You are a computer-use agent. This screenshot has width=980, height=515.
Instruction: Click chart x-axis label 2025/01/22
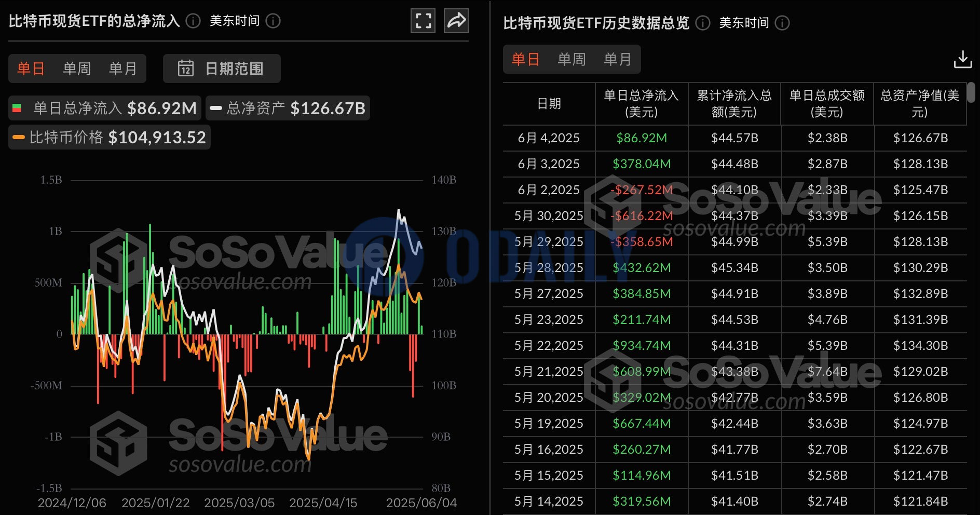(156, 503)
